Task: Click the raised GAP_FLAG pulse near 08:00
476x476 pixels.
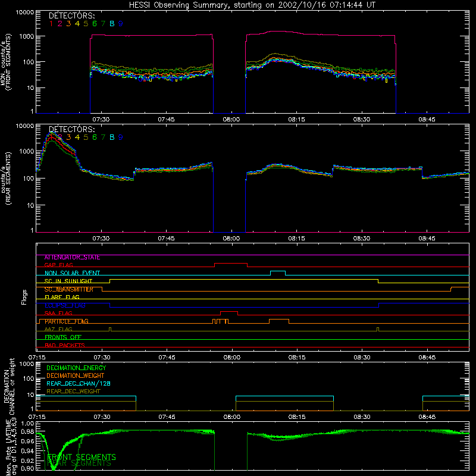Action: [231, 264]
